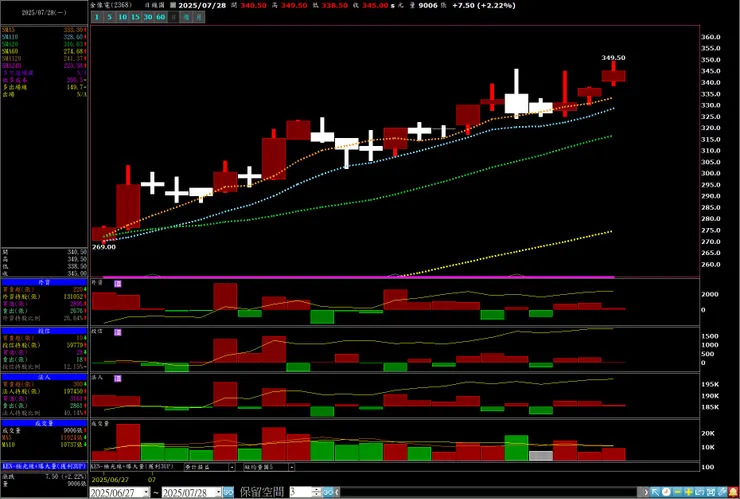Click the fit-to-screen icon in bottom toolbar

711,492
